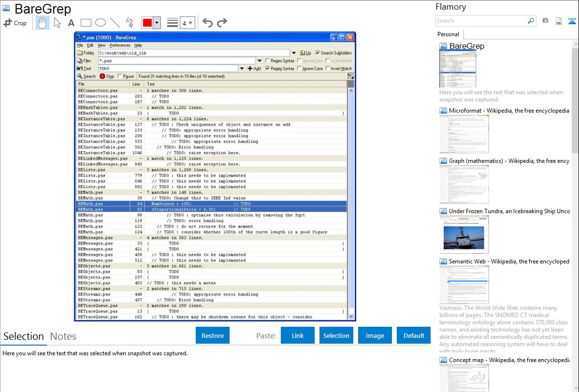This screenshot has width=579, height=392.
Task: Switch to the Selection tab
Action: (24, 336)
